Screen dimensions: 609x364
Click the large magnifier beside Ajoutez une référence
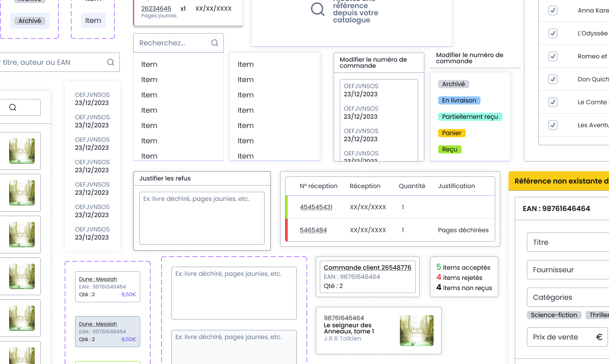[318, 9]
